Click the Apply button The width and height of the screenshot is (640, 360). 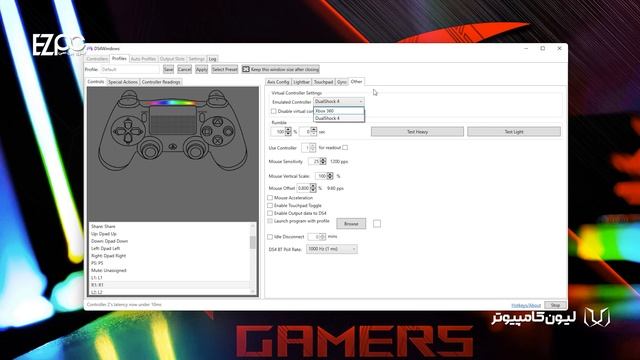tap(201, 69)
